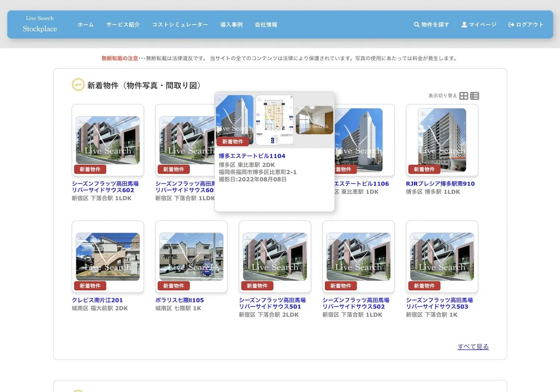This screenshot has height=392, width=560.
Task: Open the コストシミュレーター page
Action: 180,25
